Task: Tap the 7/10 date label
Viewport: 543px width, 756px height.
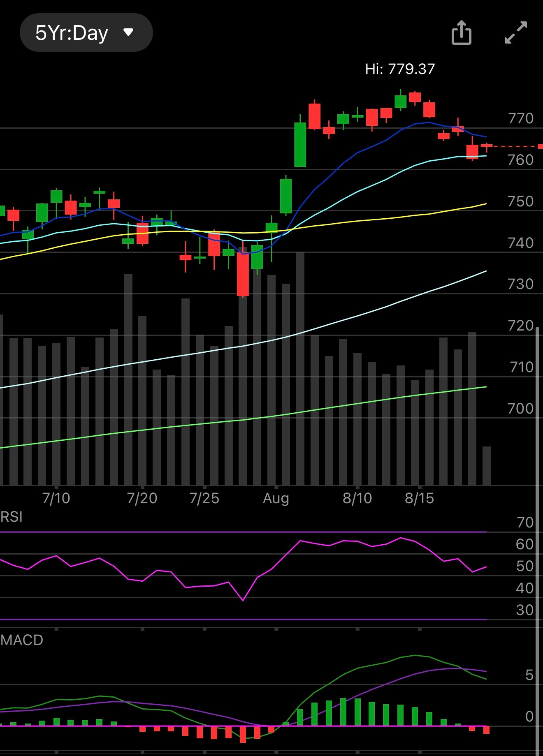Action: coord(56,498)
